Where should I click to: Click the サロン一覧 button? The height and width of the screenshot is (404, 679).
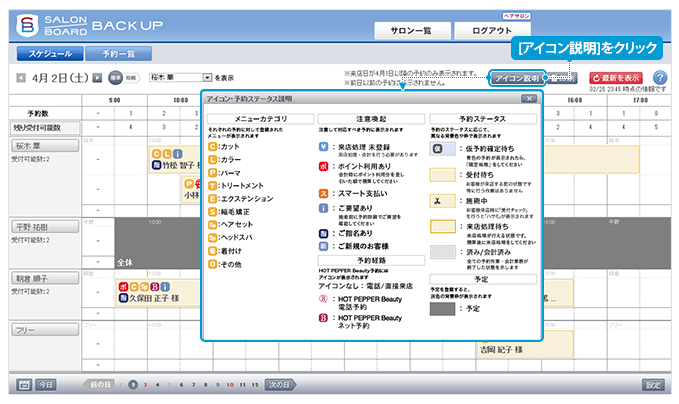[x=412, y=30]
